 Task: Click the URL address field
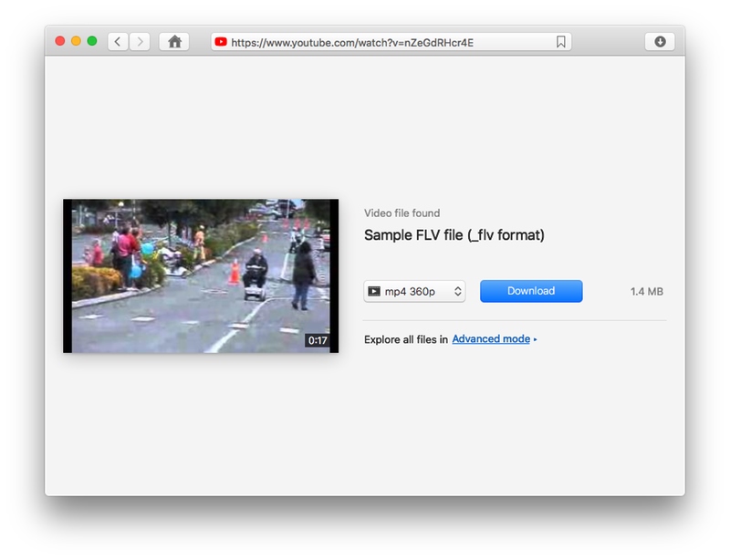[x=391, y=42]
